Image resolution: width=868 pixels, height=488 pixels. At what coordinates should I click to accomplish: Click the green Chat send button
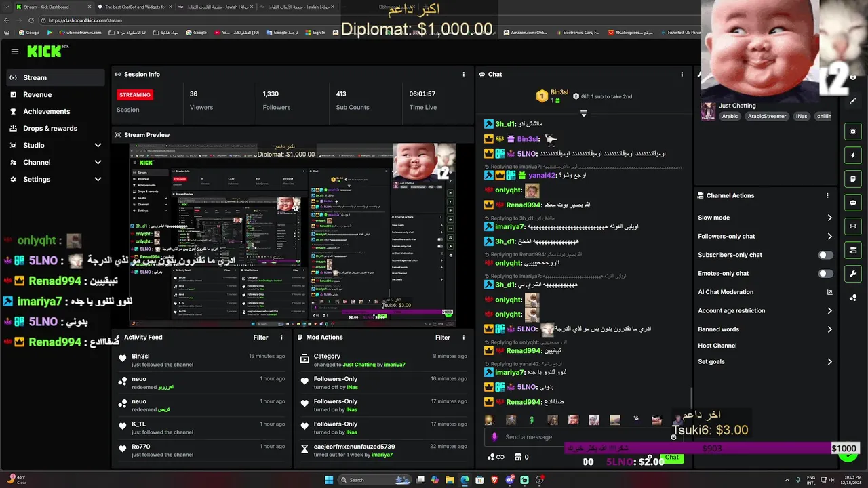(671, 457)
